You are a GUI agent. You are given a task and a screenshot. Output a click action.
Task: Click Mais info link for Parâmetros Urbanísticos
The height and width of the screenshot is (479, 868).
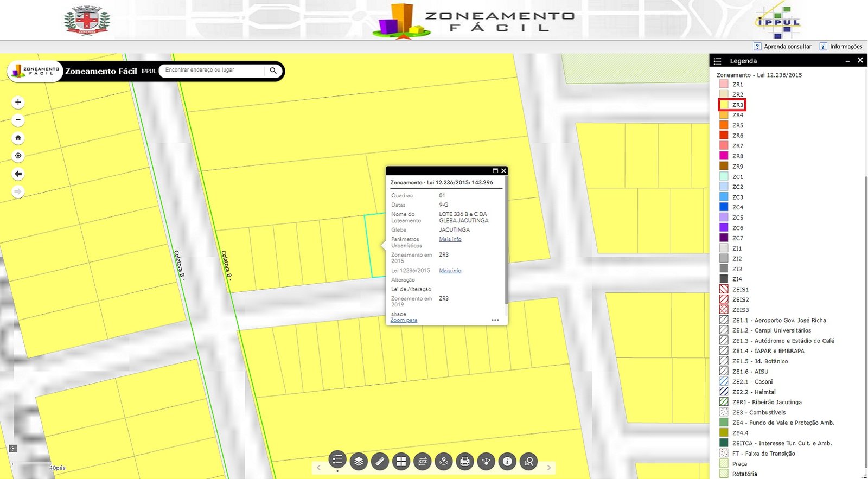(450, 239)
